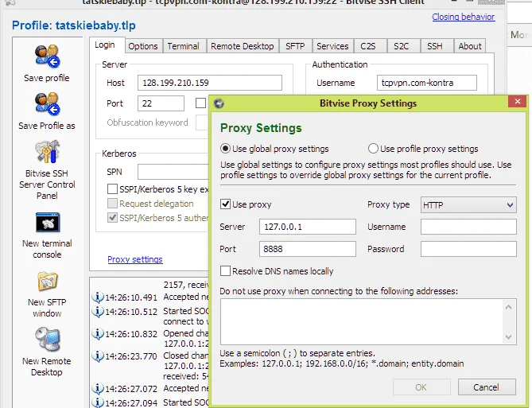Click the info icon at log entry 14:26:10.832
The image size is (532, 408).
(x=98, y=334)
